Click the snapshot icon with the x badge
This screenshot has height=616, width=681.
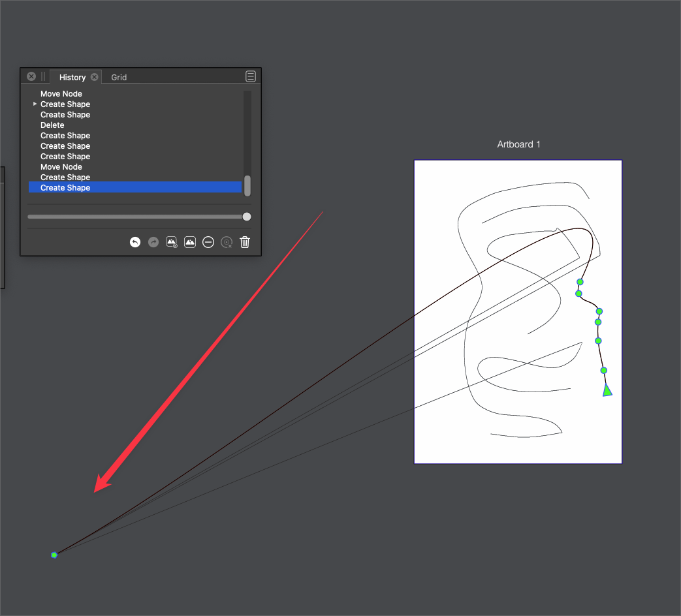pyautogui.click(x=172, y=242)
